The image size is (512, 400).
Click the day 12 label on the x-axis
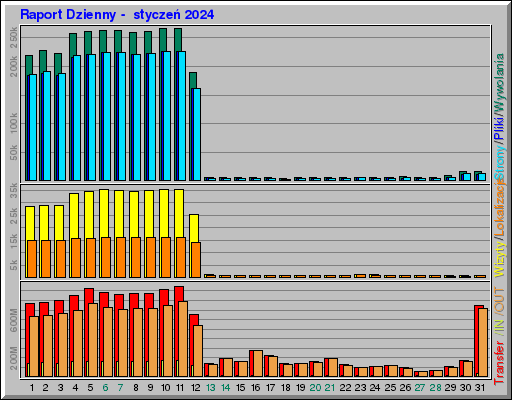click(x=195, y=388)
